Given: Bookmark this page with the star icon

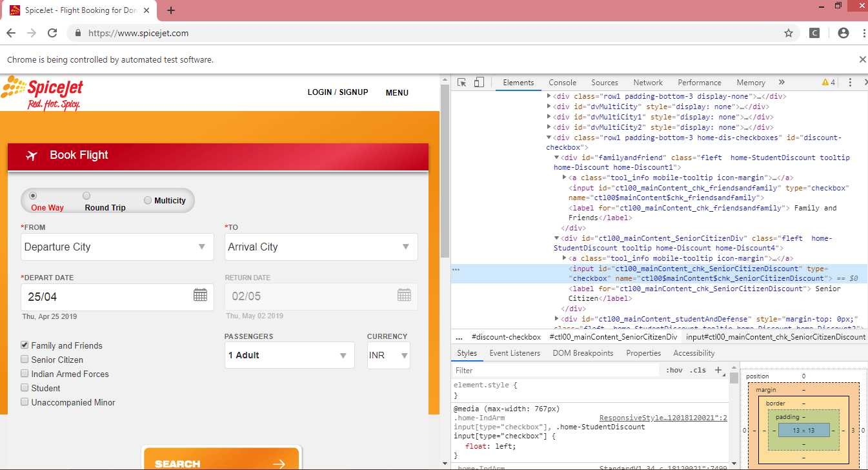Looking at the screenshot, I should [x=788, y=33].
